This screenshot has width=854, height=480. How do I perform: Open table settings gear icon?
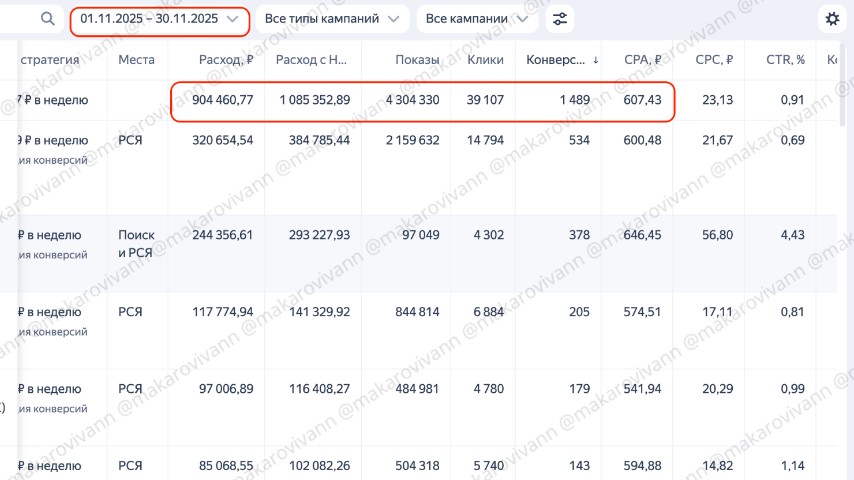(x=832, y=19)
